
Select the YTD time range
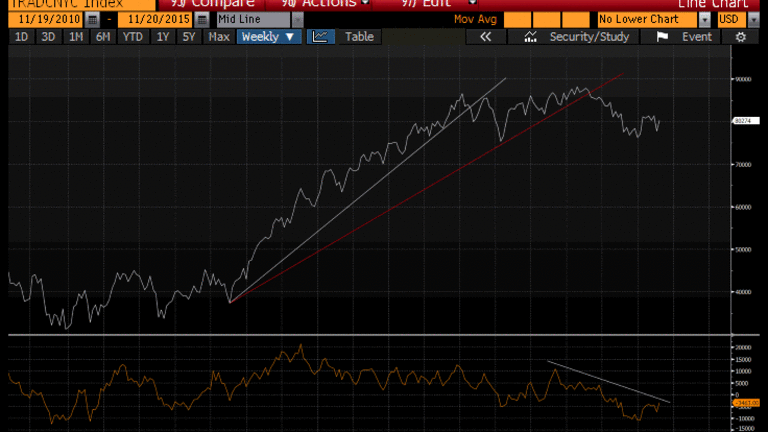coord(132,37)
